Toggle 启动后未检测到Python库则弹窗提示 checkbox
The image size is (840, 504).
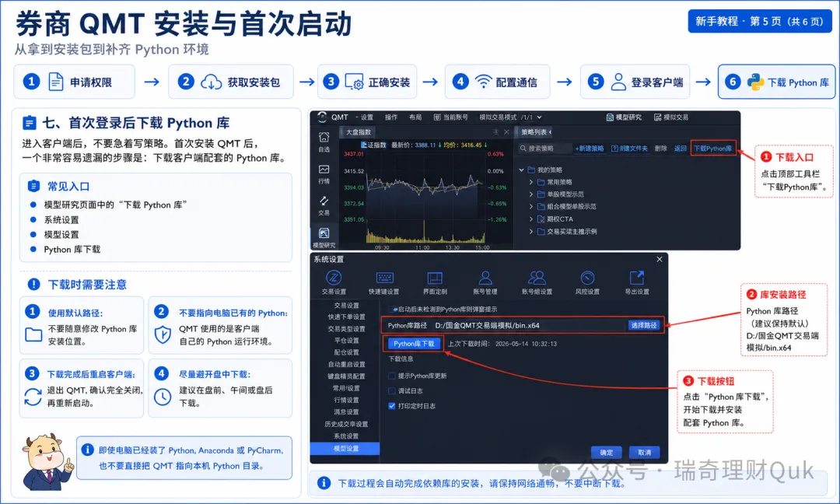393,309
